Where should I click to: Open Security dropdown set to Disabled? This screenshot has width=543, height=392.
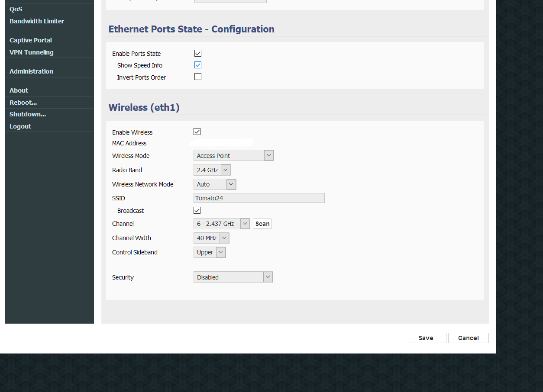click(x=233, y=277)
